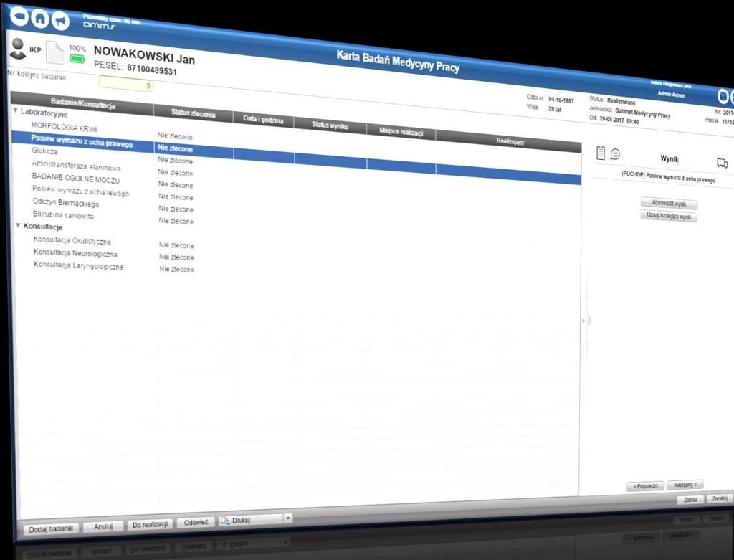Select Posiew wymazu z ucha prawego row
The width and height of the screenshot is (734, 560).
(x=295, y=158)
